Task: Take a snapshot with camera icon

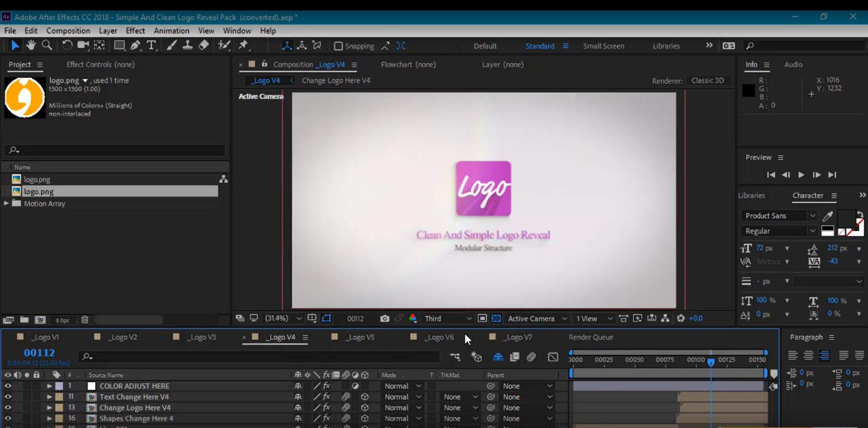Action: pos(385,318)
